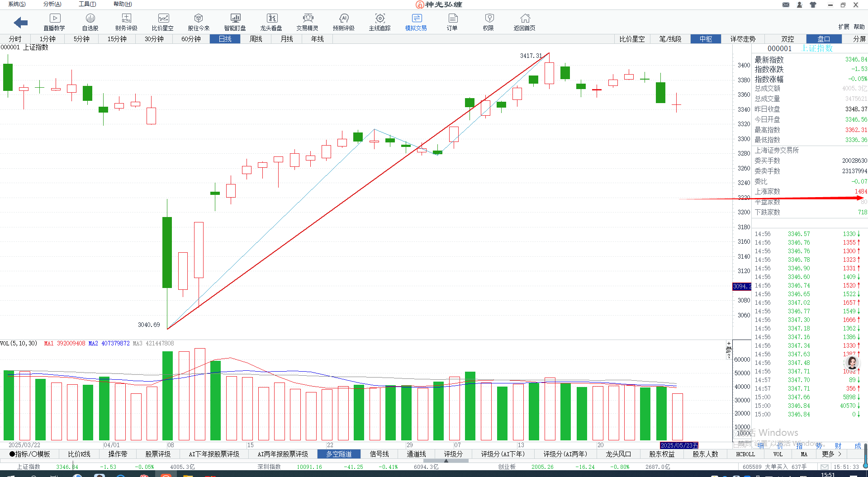This screenshot has width=868, height=477.
Task: Toggle the 指标/模板 radio selector
Action: [30, 454]
